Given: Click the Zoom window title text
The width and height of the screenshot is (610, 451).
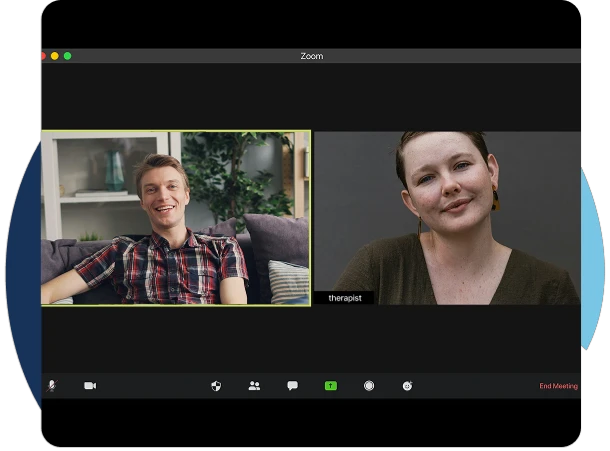Looking at the screenshot, I should (312, 56).
